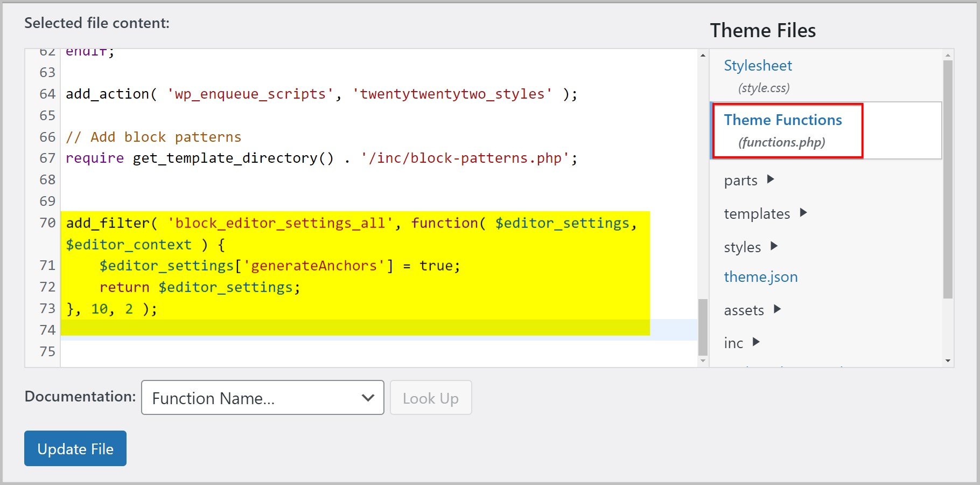Click the assets folder arrow icon
This screenshot has height=485, width=980.
tap(777, 310)
